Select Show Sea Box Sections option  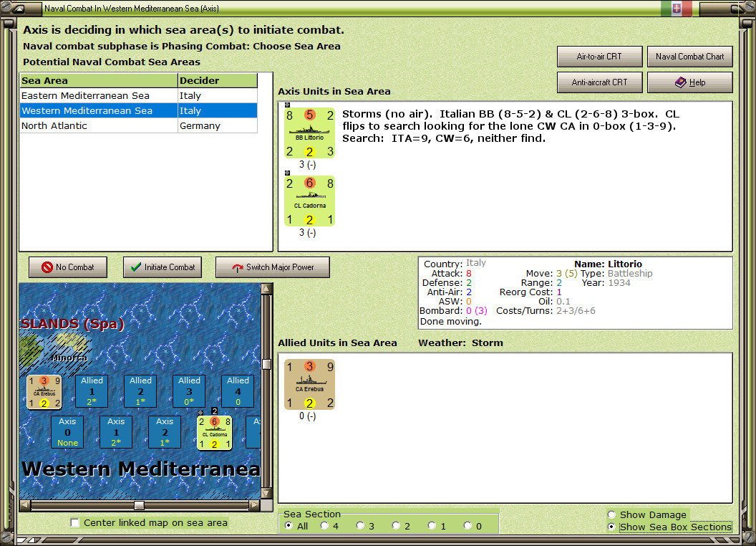(x=611, y=527)
